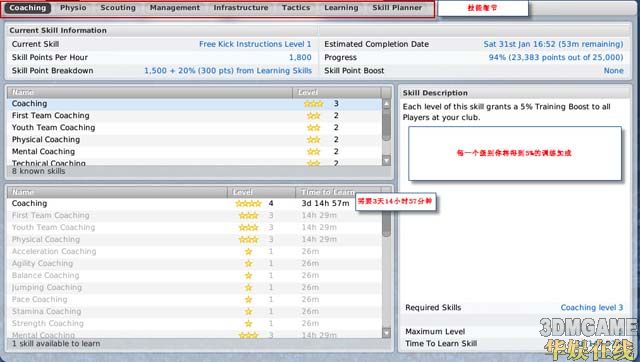Select Technical Coaching in known skills
The width and height of the screenshot is (640, 362).
point(194,162)
